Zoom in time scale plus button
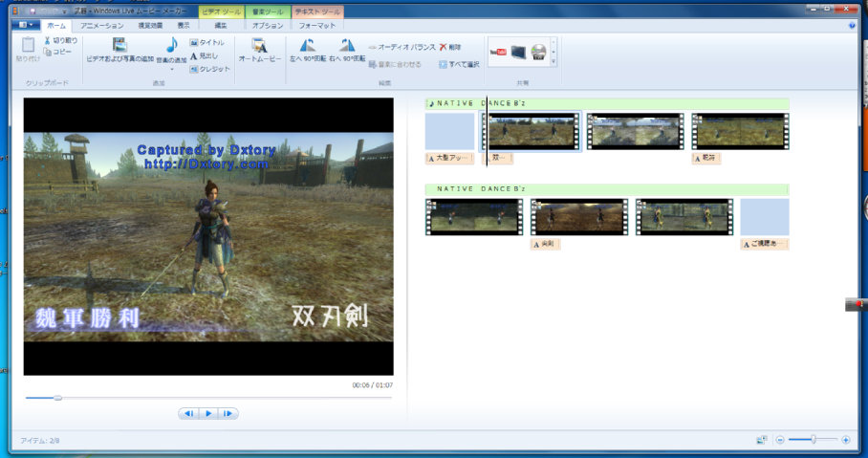Viewport: 868px width, 458px height. 845,440
